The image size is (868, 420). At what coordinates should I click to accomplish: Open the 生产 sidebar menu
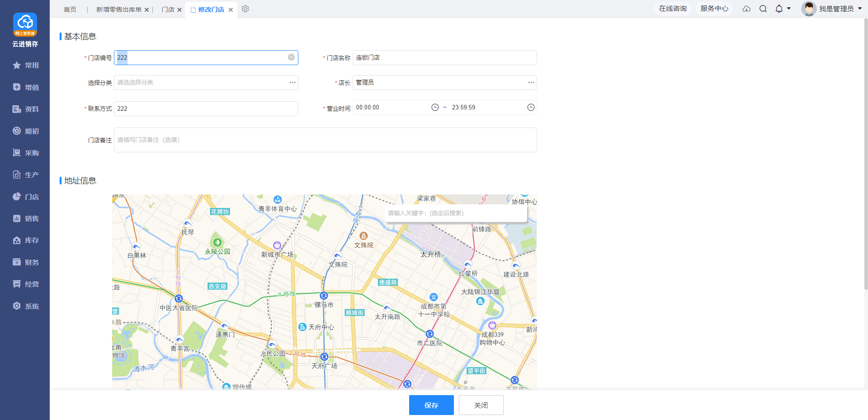[25, 175]
